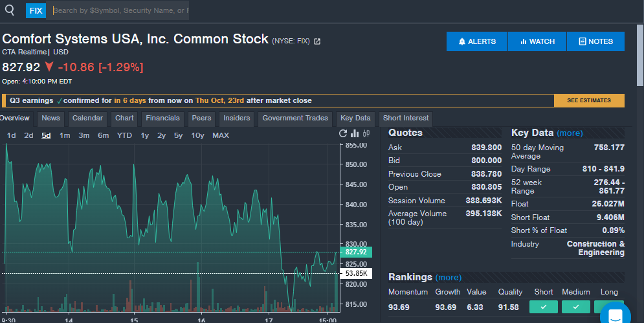Click the Medium ranking checkmark indicator

click(576, 307)
